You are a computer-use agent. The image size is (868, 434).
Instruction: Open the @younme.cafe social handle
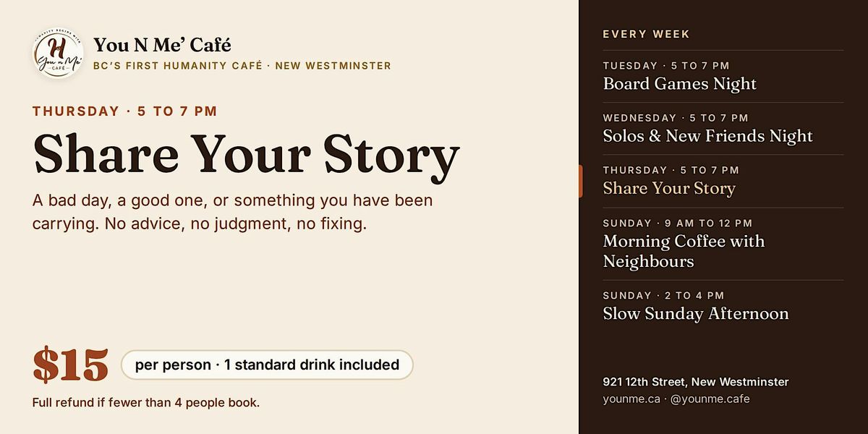[710, 399]
